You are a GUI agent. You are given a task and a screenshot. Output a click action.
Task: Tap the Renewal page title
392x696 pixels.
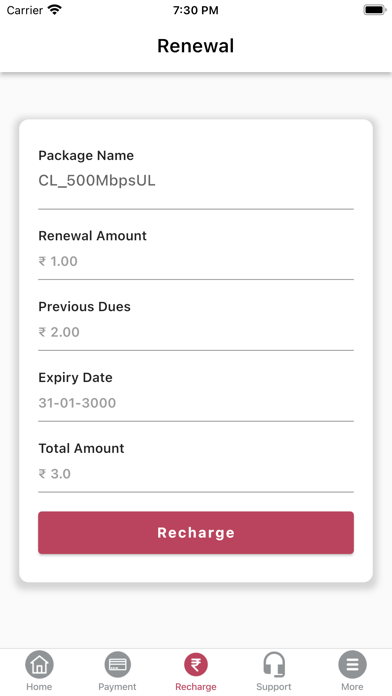pyautogui.click(x=196, y=46)
